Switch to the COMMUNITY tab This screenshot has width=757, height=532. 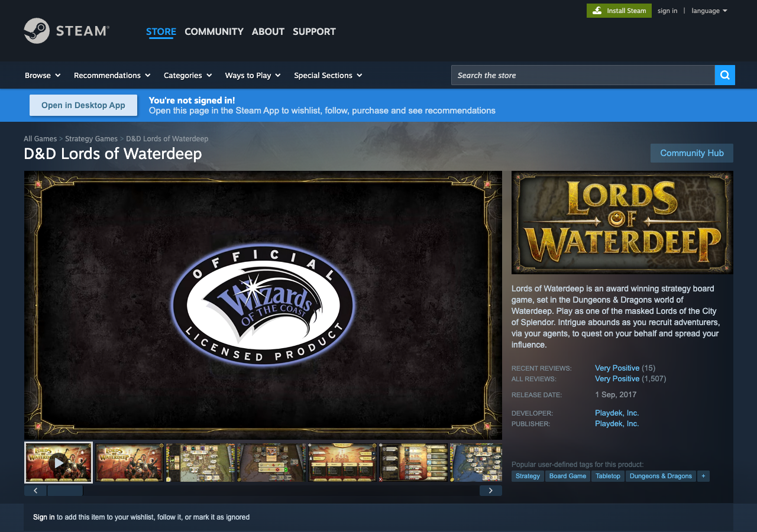point(213,32)
